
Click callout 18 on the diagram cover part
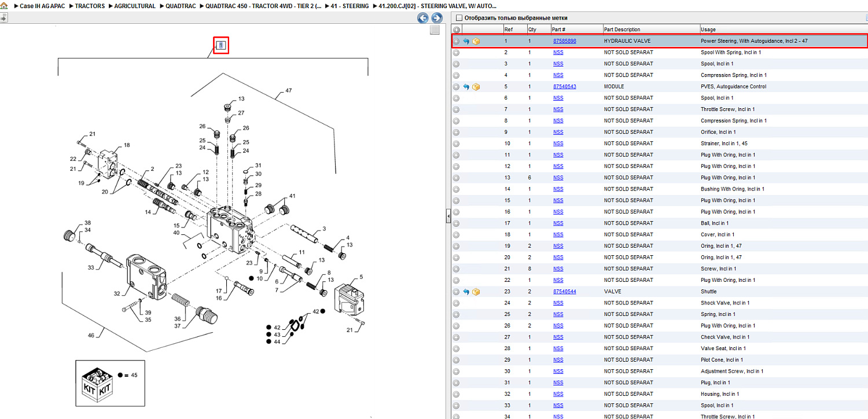[126, 145]
